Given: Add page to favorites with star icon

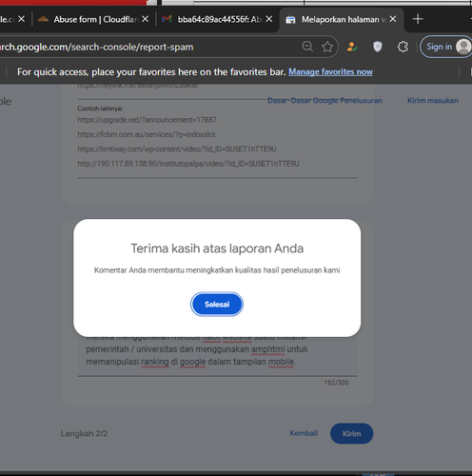Looking at the screenshot, I should [327, 47].
